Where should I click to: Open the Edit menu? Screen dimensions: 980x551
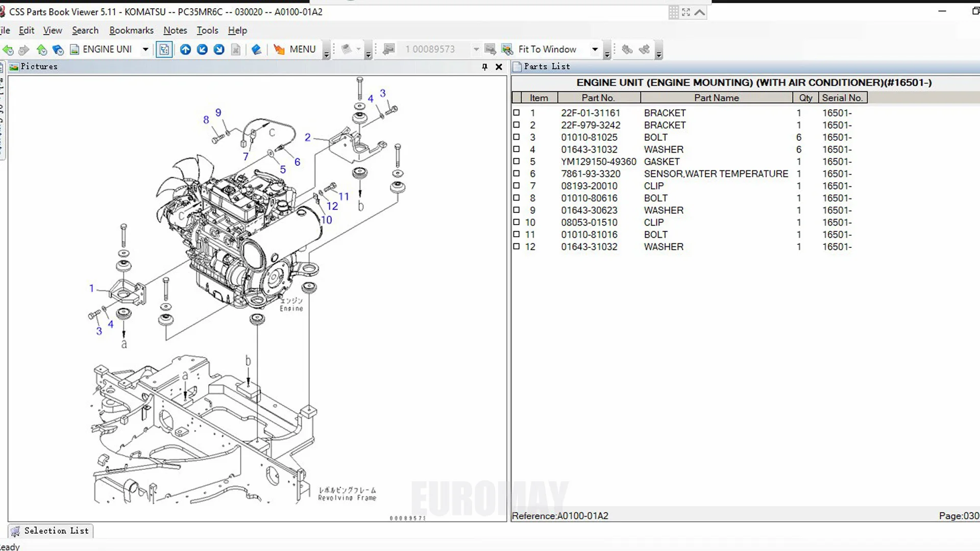[27, 31]
